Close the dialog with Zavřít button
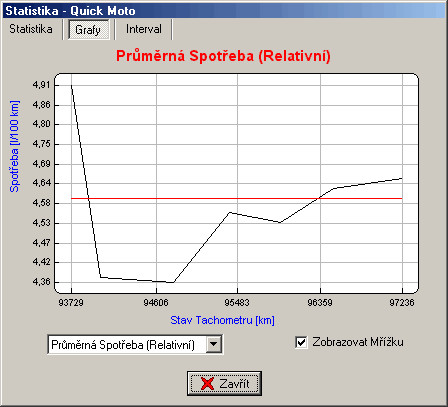 [x=224, y=383]
